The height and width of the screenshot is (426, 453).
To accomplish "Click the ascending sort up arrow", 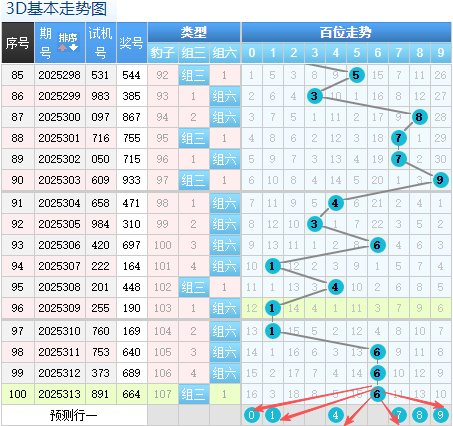I will pos(62,47).
